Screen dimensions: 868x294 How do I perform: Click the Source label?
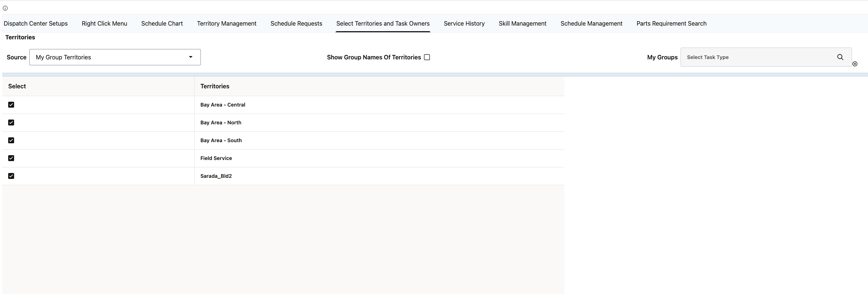pos(16,57)
